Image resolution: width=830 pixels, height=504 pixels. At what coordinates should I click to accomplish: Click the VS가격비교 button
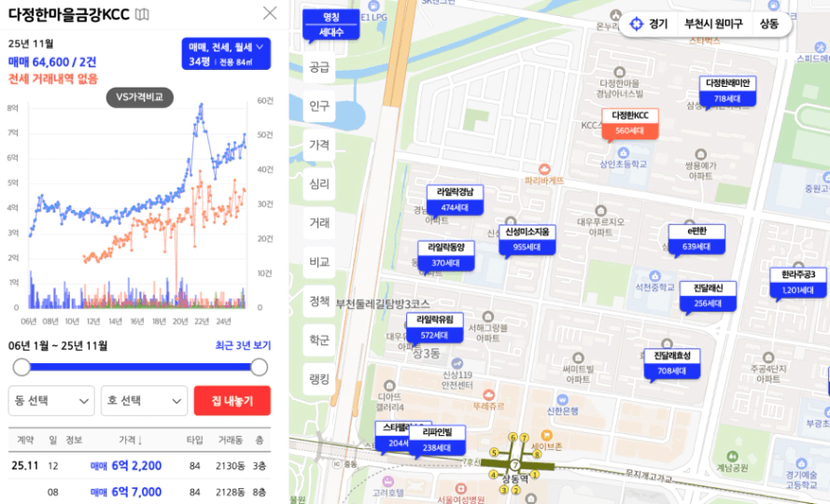tap(140, 97)
